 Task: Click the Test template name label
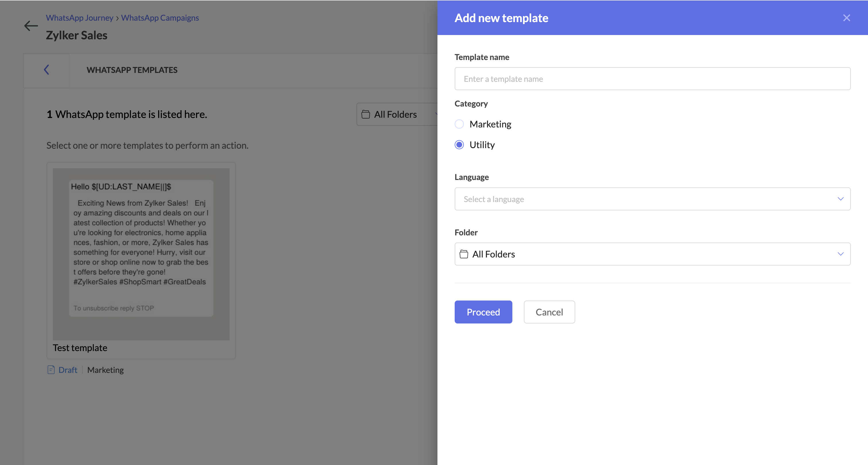pyautogui.click(x=80, y=348)
